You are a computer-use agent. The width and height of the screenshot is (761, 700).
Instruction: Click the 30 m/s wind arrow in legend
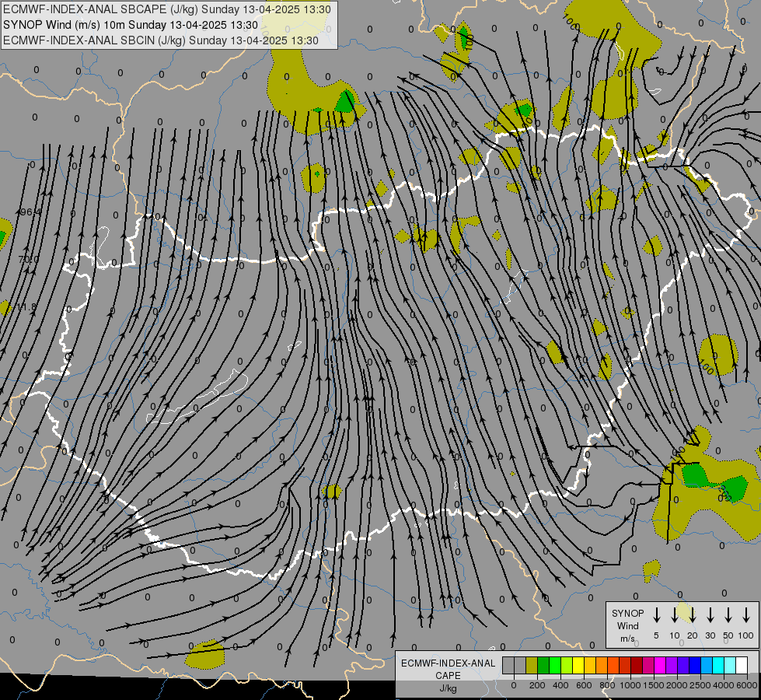(710, 615)
